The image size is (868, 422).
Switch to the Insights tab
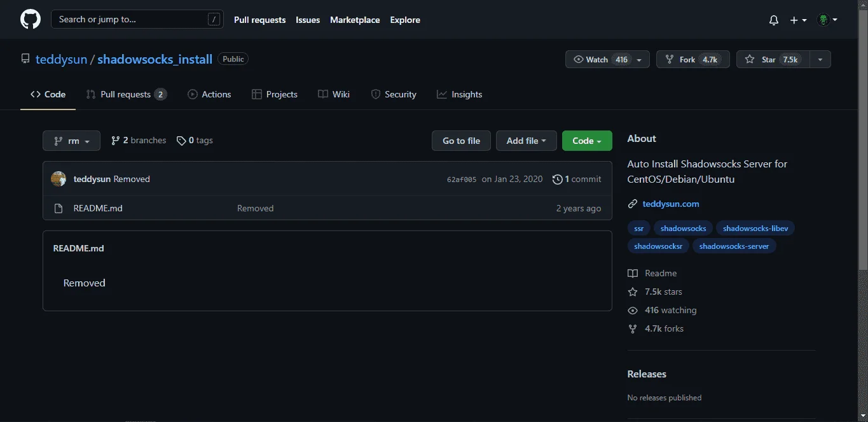coord(459,94)
